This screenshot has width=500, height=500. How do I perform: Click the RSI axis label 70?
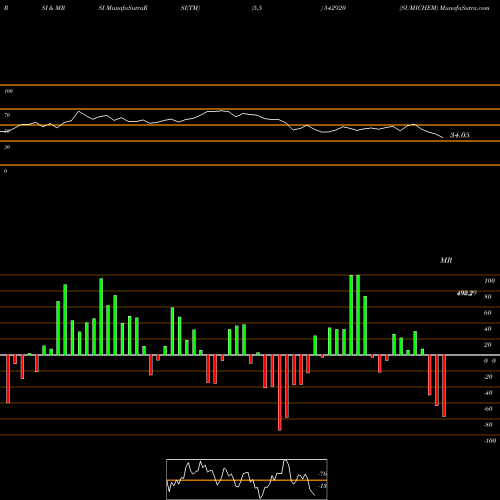coord(7,115)
